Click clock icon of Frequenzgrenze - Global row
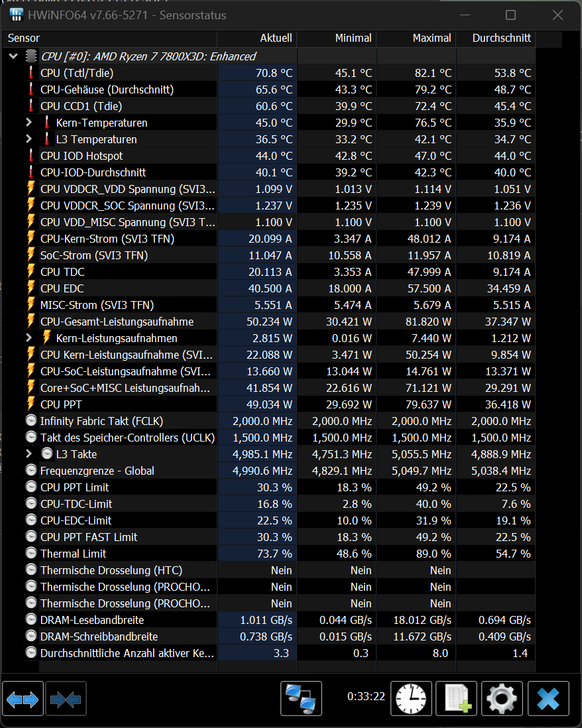Image resolution: width=582 pixels, height=728 pixels. click(31, 471)
